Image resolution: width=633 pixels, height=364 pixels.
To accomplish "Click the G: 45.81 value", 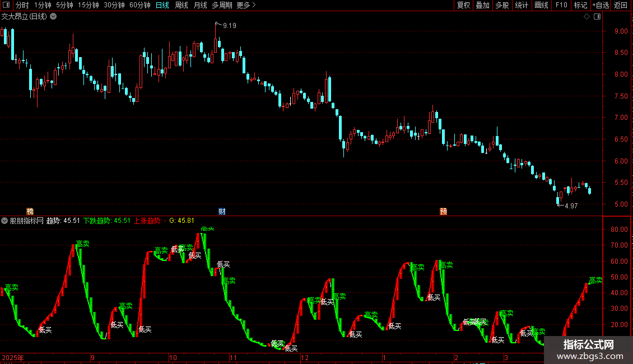I will [x=181, y=221].
